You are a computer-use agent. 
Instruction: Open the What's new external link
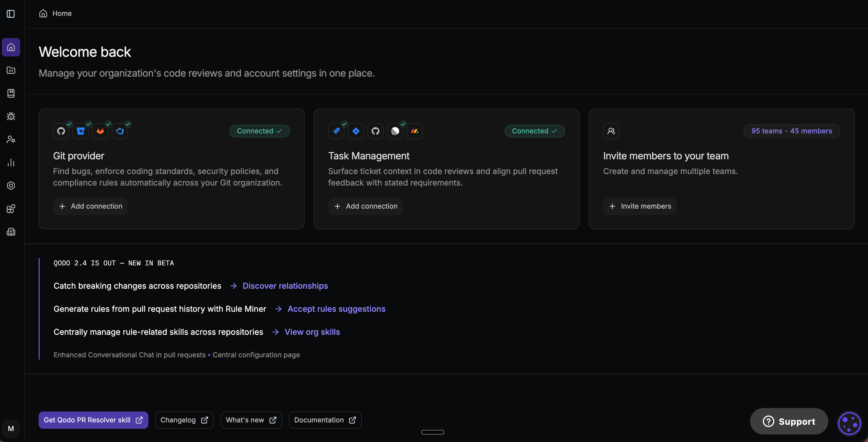[x=251, y=420]
